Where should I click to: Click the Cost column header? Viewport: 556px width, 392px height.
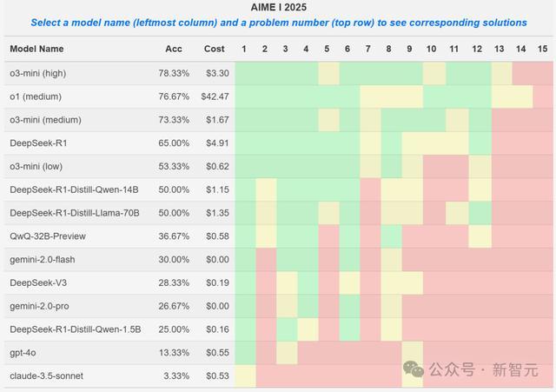(x=215, y=49)
